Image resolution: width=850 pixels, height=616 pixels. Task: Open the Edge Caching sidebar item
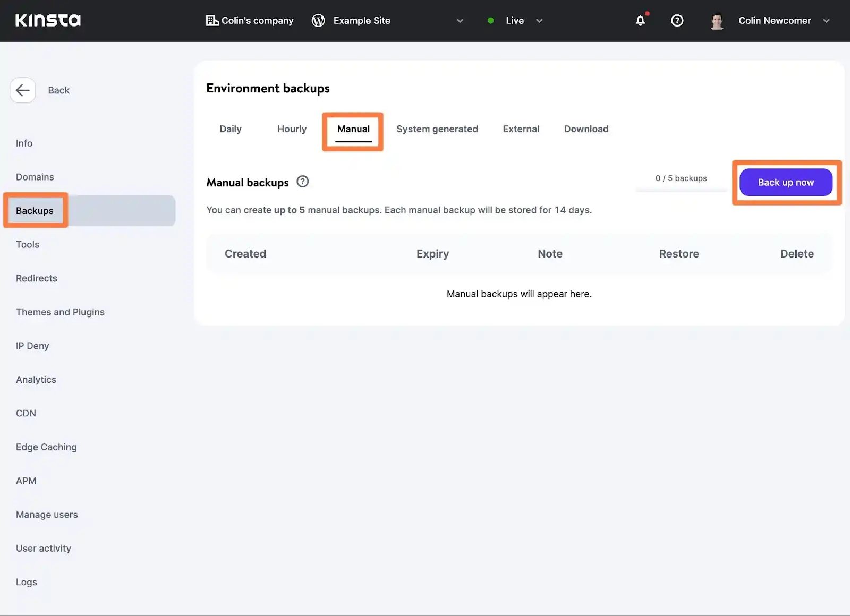click(46, 447)
